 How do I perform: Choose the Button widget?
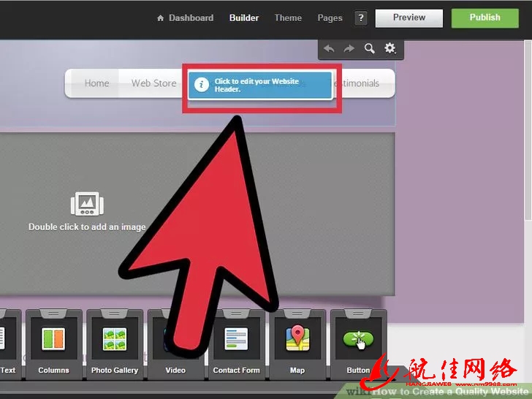click(x=357, y=343)
